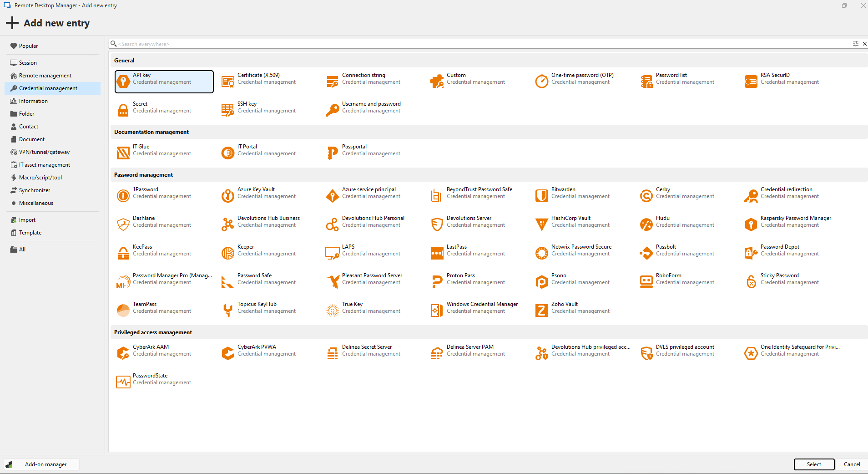Click the Netwrix Password Secure label
This screenshot has height=474, width=868.
pyautogui.click(x=581, y=247)
